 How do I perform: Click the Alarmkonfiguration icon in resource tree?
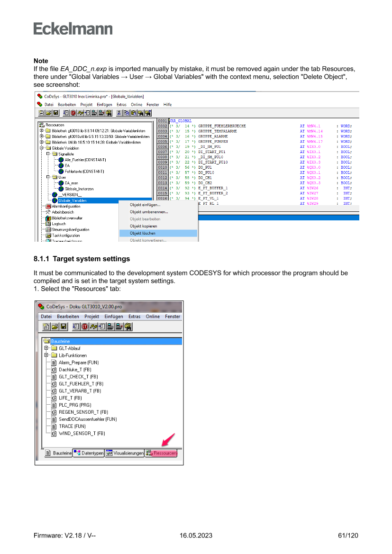48,206
